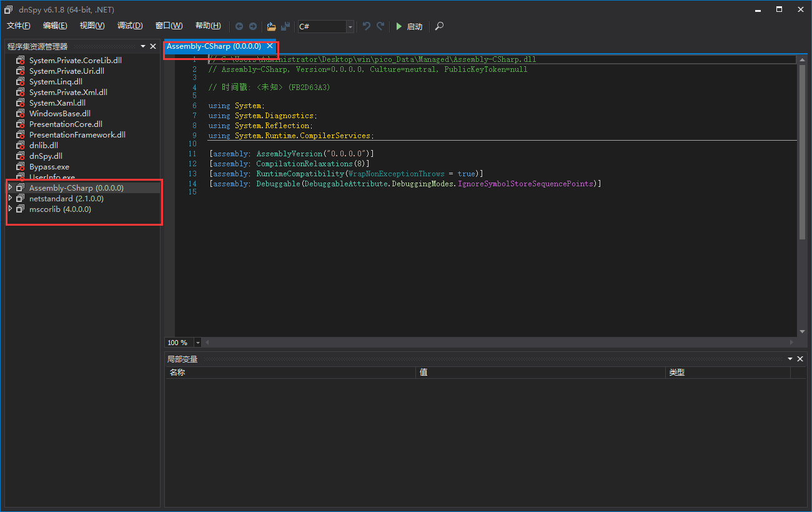812x512 pixels.
Task: Click the icon beside dnlib.dll
Action: (20, 146)
